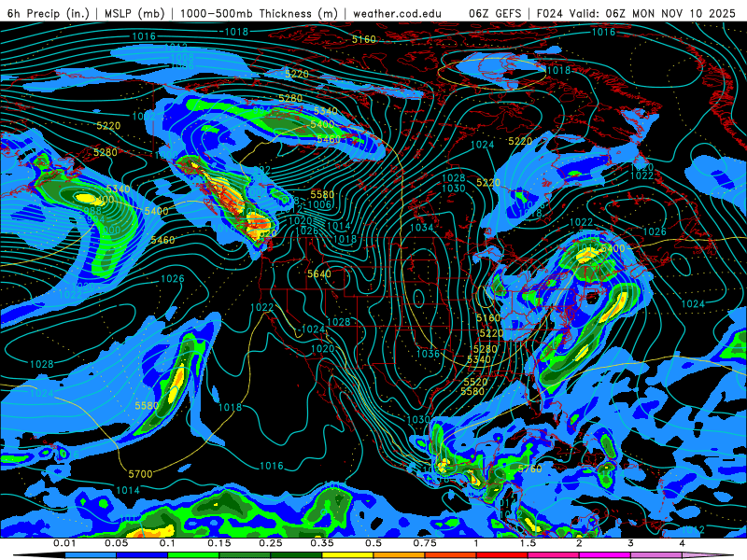Image resolution: width=747 pixels, height=560 pixels.
Task: Select the violet 3–4 legend swatch
Action: [x=656, y=555]
